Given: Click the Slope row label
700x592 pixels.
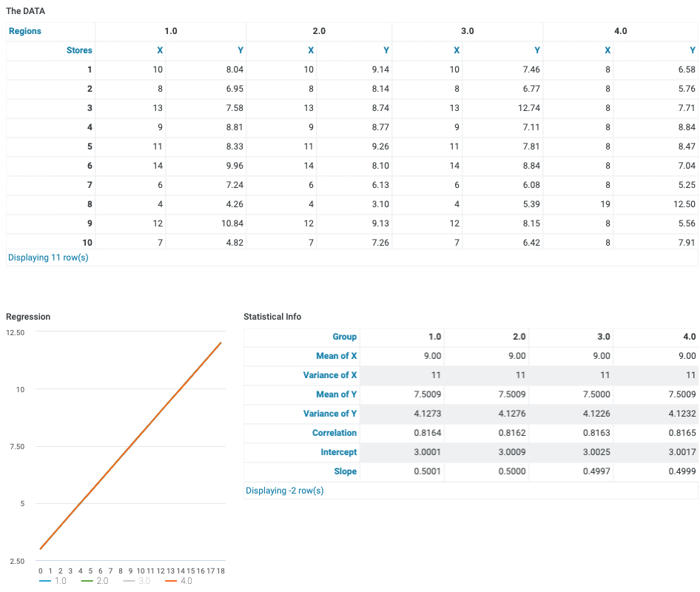Looking at the screenshot, I should pyautogui.click(x=345, y=471).
